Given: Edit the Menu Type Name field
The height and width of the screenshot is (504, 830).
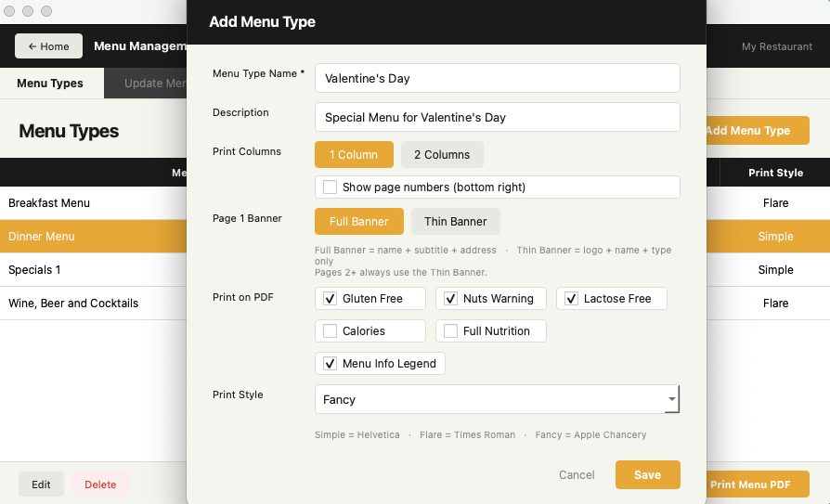Looking at the screenshot, I should (497, 78).
